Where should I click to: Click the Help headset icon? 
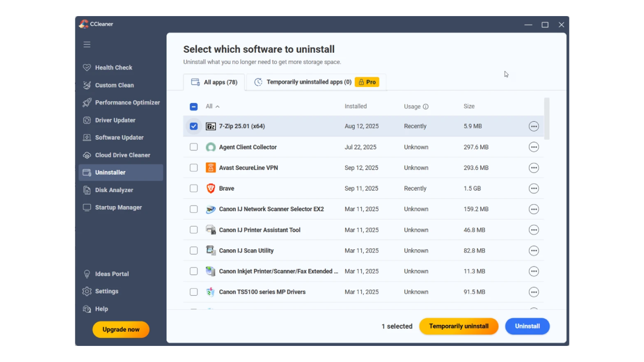(87, 309)
